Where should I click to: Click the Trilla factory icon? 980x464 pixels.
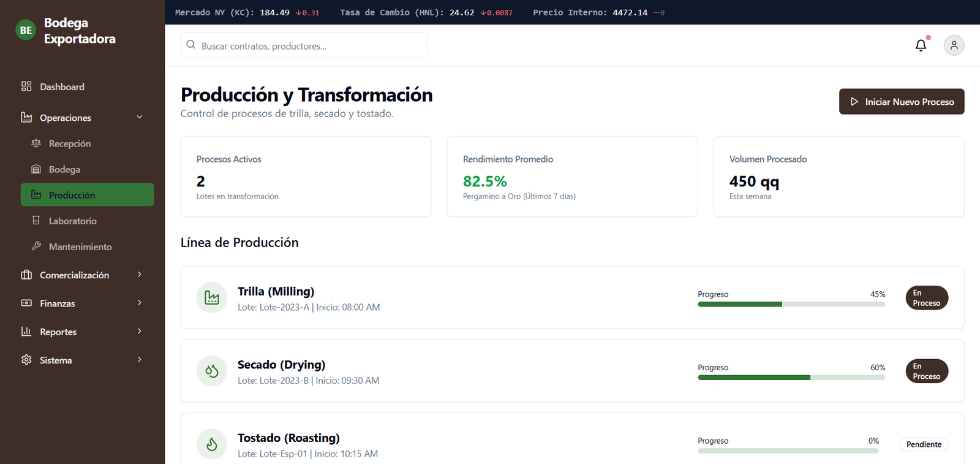[212, 298]
